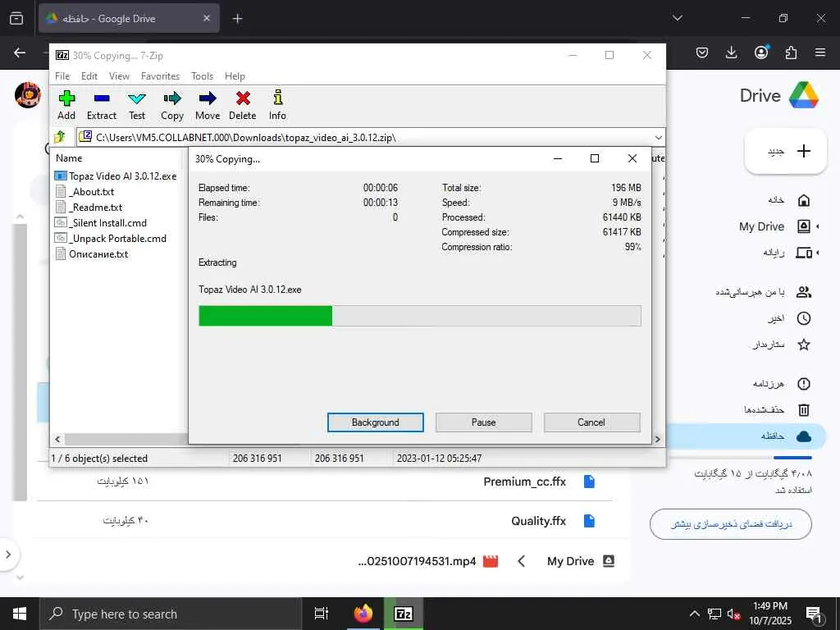Open Storage (حافظه) cloud icon in sidebar
840x630 pixels.
point(804,436)
